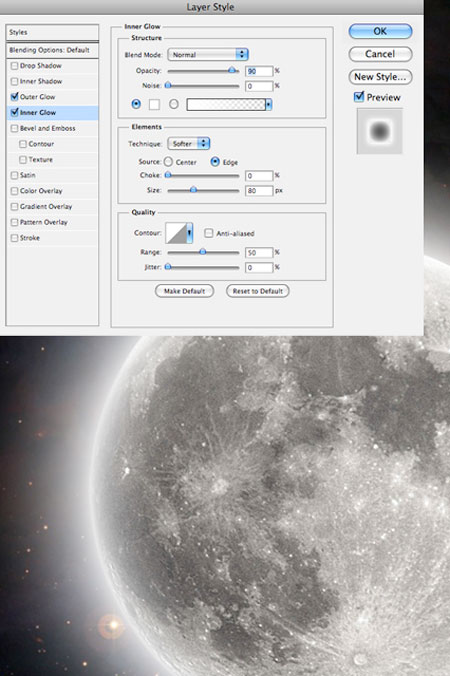Image resolution: width=450 pixels, height=676 pixels.
Task: Tick the Texture sub-effect checkbox
Action: click(23, 160)
